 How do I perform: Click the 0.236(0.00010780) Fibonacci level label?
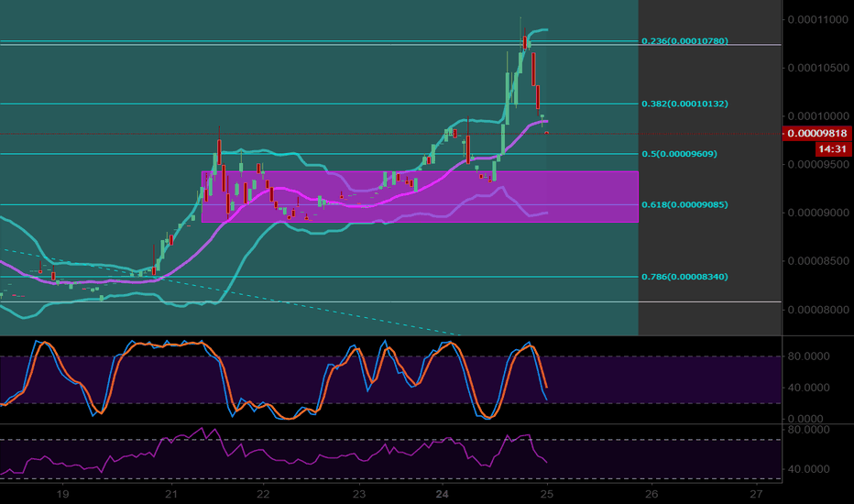point(684,41)
